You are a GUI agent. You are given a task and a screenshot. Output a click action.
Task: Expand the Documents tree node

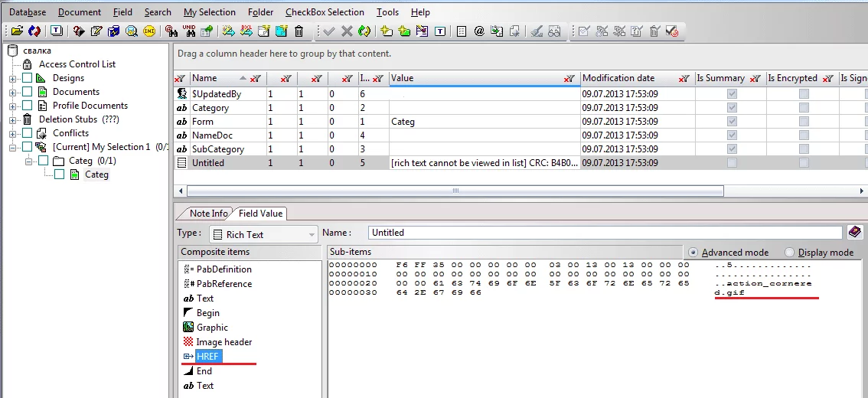(12, 93)
